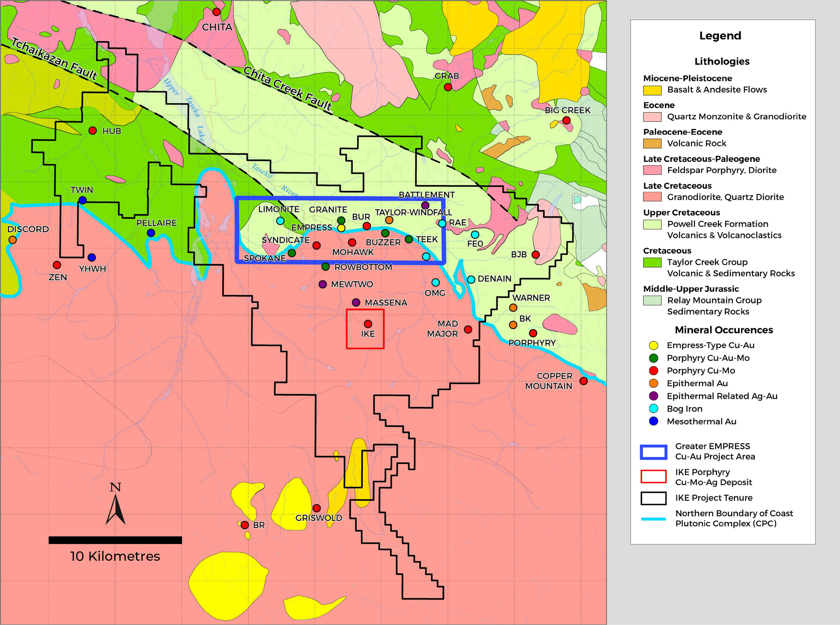Select the red GRISWOLD marker
840x625 pixels.
[317, 508]
